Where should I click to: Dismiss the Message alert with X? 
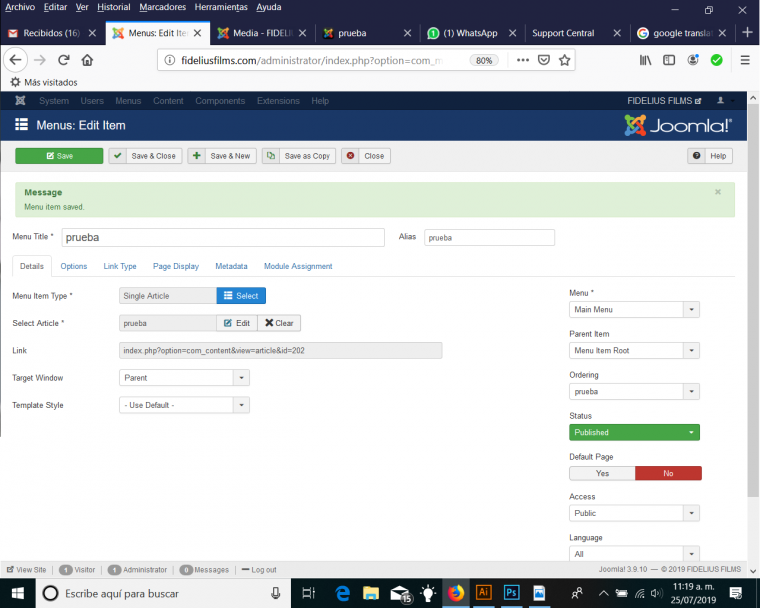coord(717,192)
